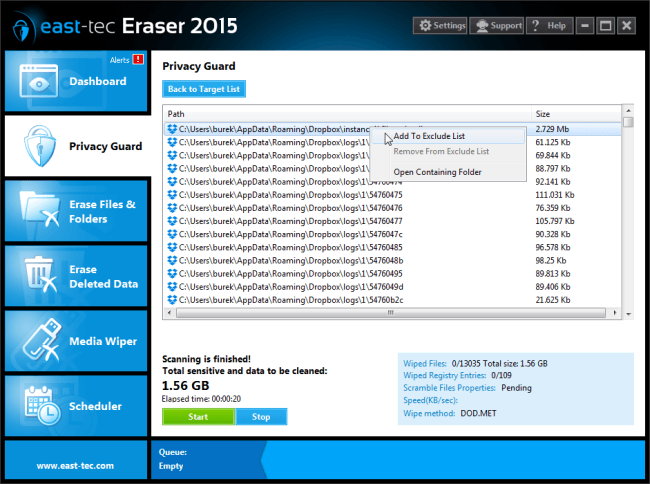Click the vertical scrollbar thumb
This screenshot has height=484, width=650.
pyautogui.click(x=628, y=122)
